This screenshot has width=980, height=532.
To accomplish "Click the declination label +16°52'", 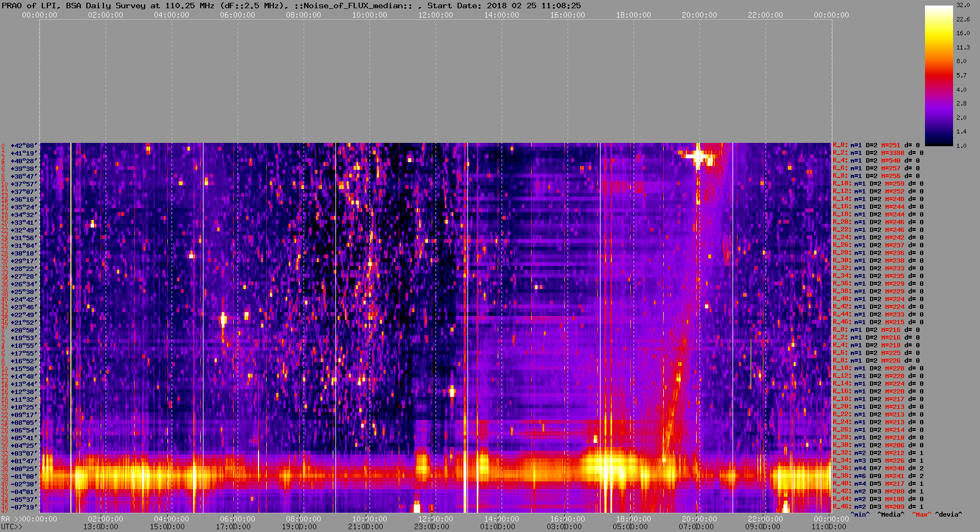I will [24, 361].
